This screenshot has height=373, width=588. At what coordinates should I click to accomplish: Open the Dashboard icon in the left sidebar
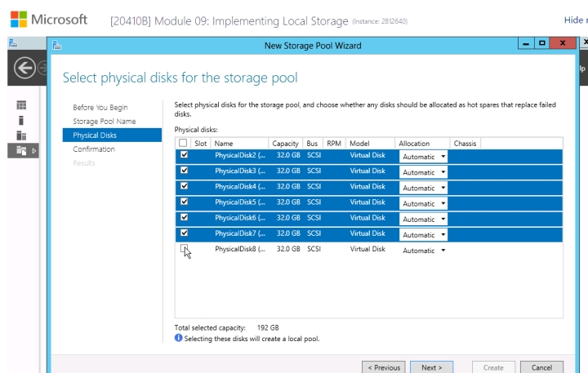[x=22, y=105]
